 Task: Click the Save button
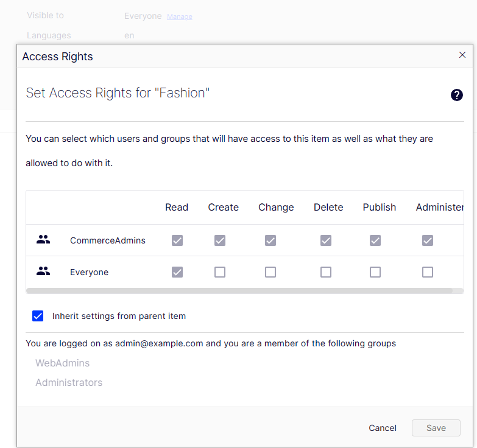436,428
